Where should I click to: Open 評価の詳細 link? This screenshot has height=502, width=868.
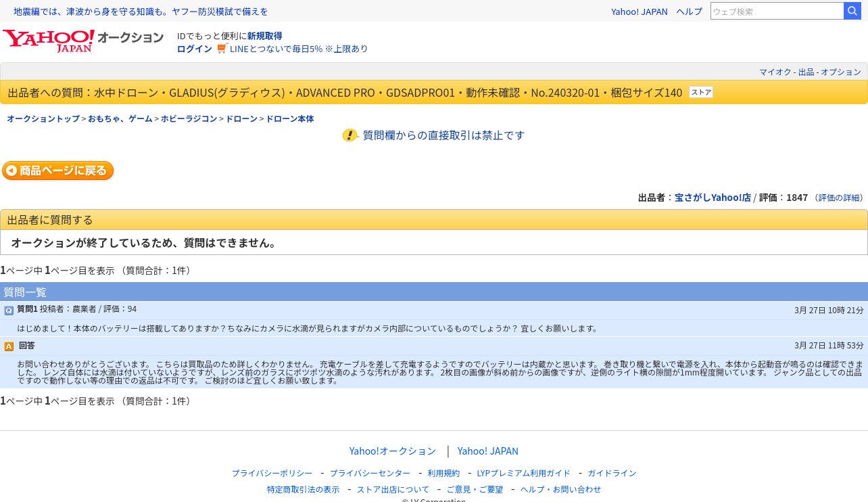click(838, 198)
